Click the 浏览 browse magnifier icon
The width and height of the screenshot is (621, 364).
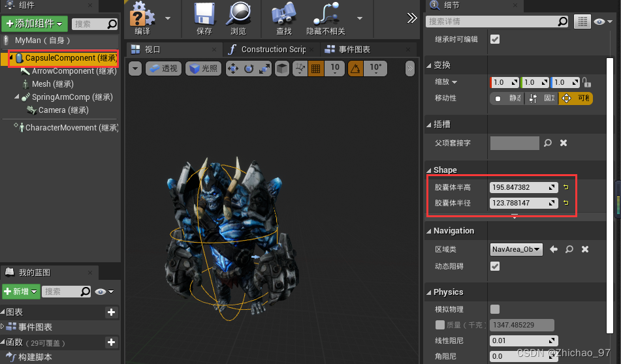pyautogui.click(x=238, y=14)
